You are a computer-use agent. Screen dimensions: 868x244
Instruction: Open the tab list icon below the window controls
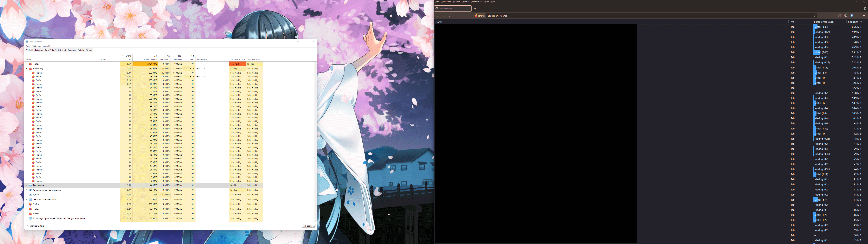pyautogui.click(x=865, y=9)
